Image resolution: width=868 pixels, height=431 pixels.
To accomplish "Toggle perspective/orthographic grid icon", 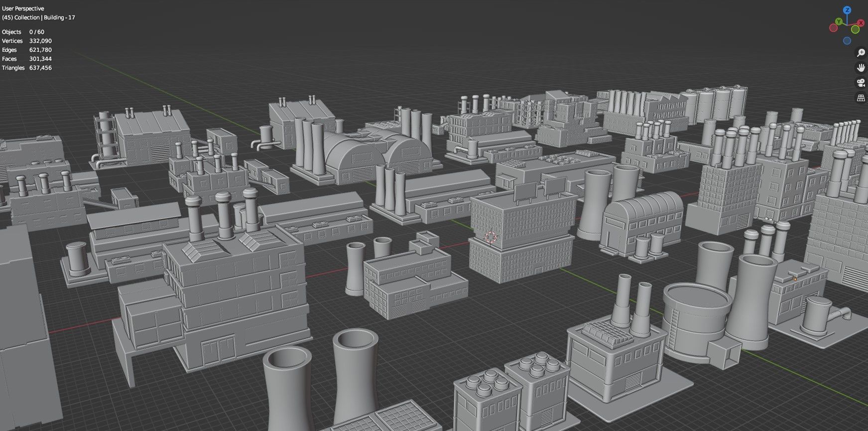I will [x=861, y=98].
